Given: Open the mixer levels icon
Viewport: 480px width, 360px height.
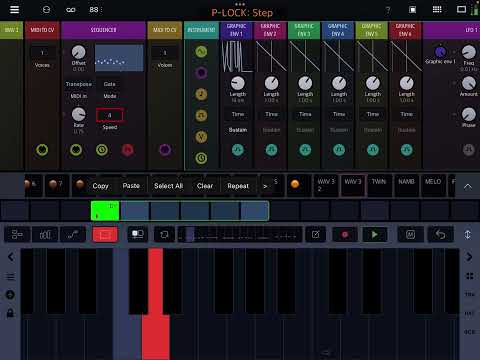Looking at the screenshot, I should [45, 235].
